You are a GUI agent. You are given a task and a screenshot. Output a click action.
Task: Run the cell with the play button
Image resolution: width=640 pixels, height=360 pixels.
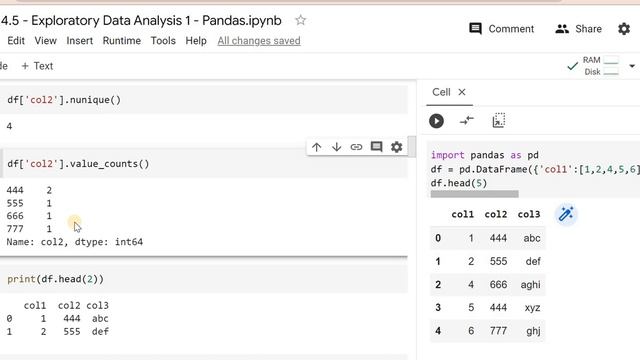(436, 121)
